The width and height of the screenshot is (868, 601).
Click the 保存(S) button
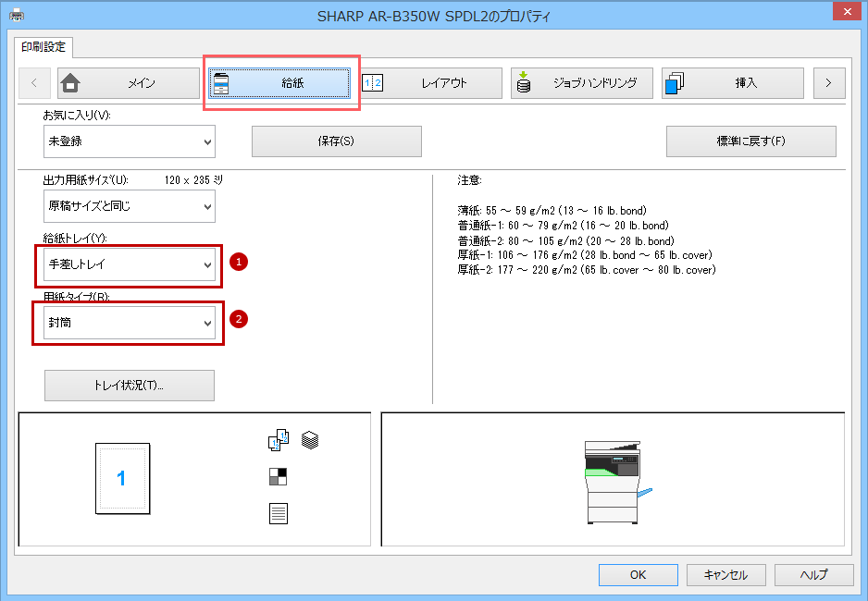tap(337, 141)
